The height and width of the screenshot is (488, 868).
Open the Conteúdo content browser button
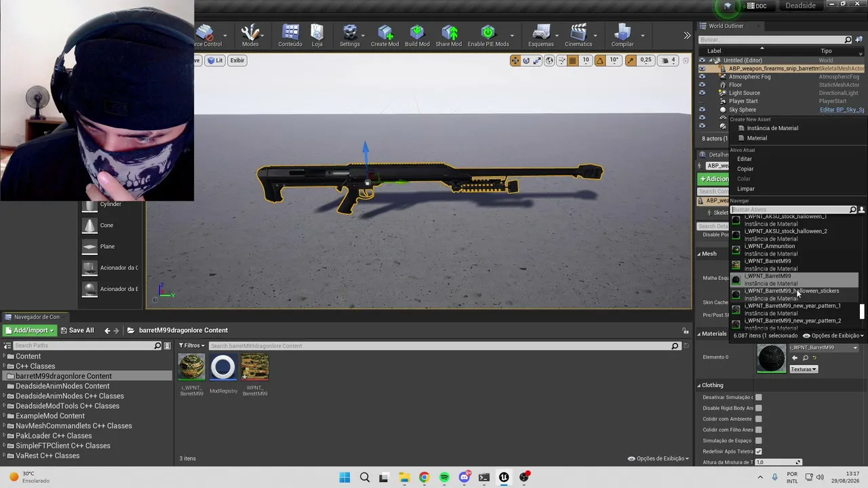point(290,35)
